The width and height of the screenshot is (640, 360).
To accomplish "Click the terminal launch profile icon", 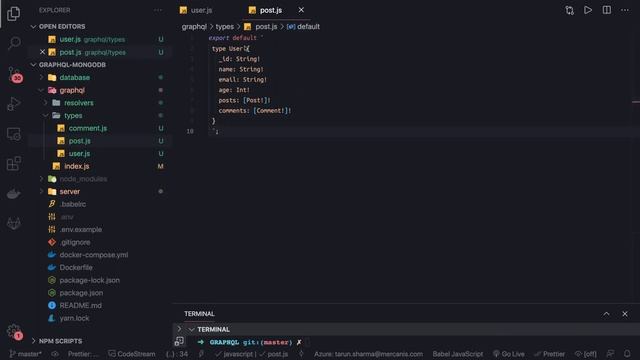I will pos(179,342).
